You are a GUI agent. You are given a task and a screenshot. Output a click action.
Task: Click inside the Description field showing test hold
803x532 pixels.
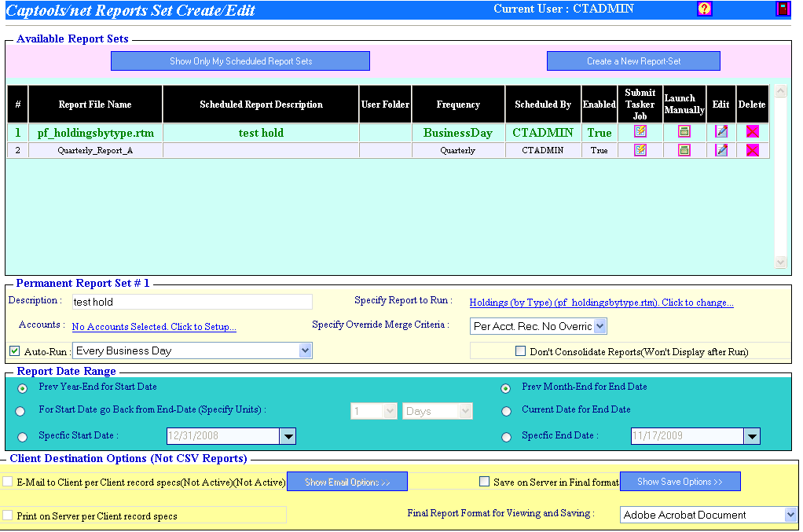click(189, 302)
